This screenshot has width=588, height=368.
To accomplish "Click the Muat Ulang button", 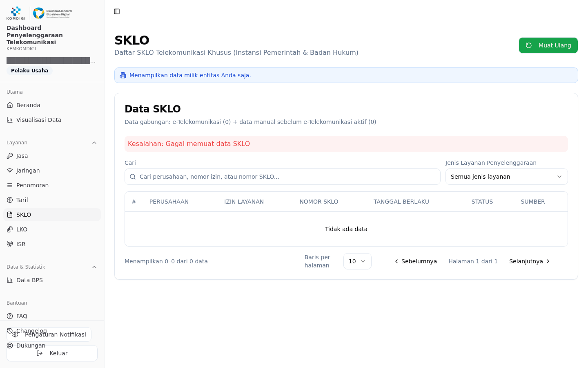I will point(548,45).
